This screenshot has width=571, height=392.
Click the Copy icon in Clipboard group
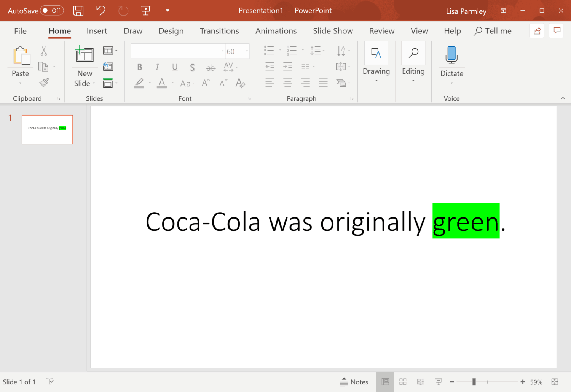point(43,67)
